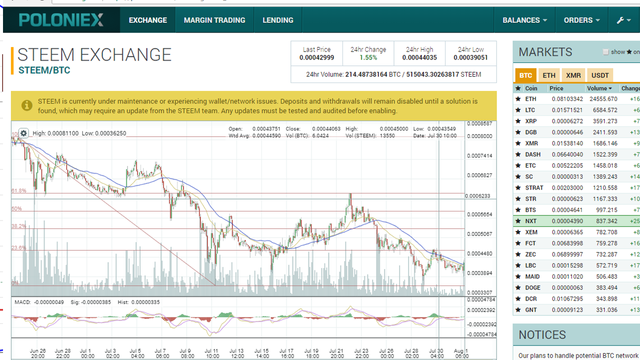
Task: Star the BTS market row
Action: [x=518, y=210]
